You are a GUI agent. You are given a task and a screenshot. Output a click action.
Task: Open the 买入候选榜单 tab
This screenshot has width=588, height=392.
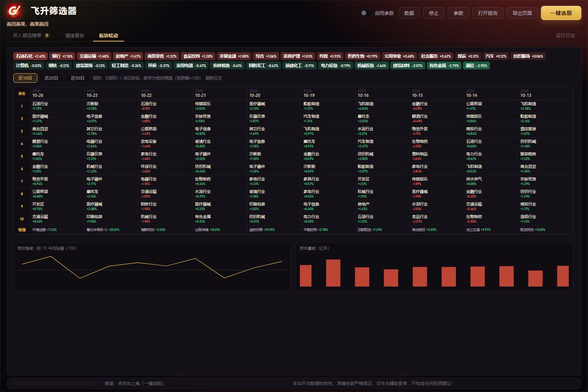coord(31,36)
